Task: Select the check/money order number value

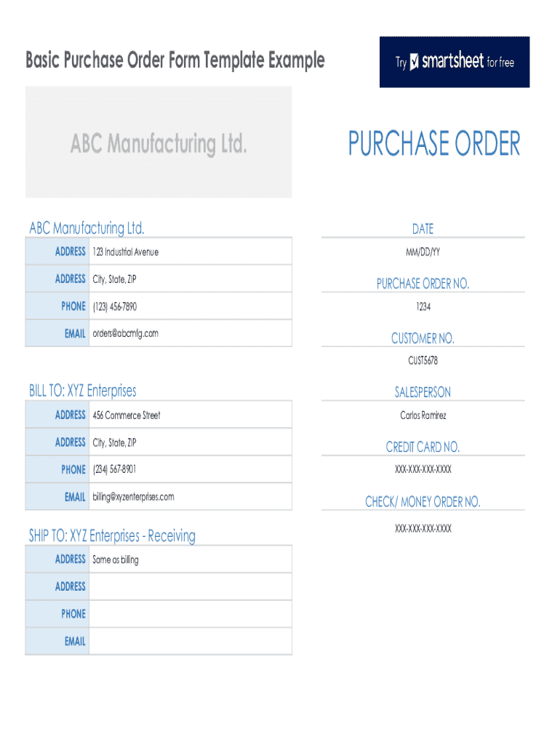Action: tap(423, 528)
